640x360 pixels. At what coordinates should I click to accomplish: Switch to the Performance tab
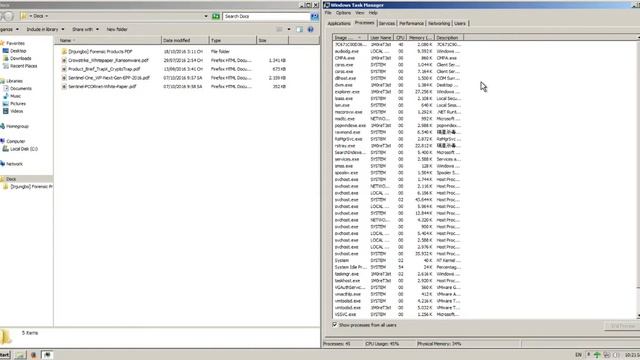(x=411, y=24)
